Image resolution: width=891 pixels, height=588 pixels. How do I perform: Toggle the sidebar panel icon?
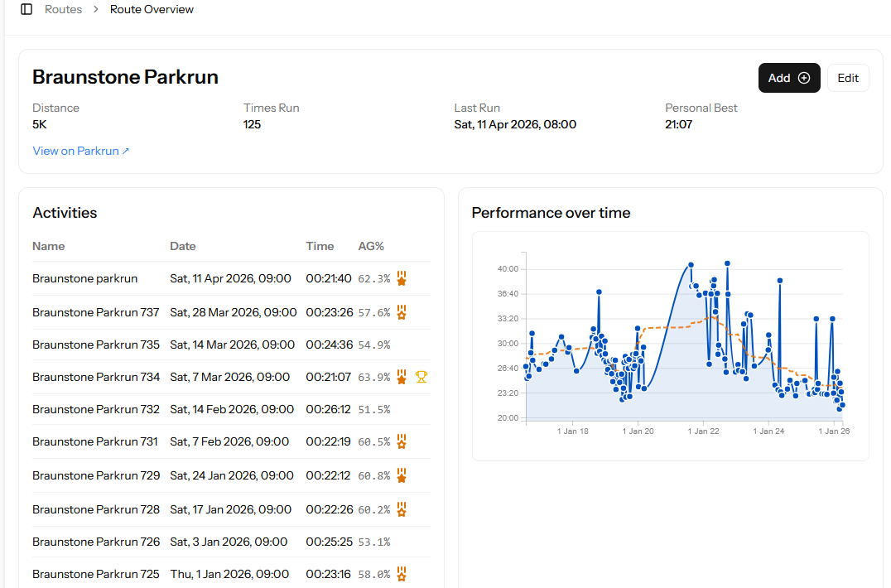(x=26, y=9)
